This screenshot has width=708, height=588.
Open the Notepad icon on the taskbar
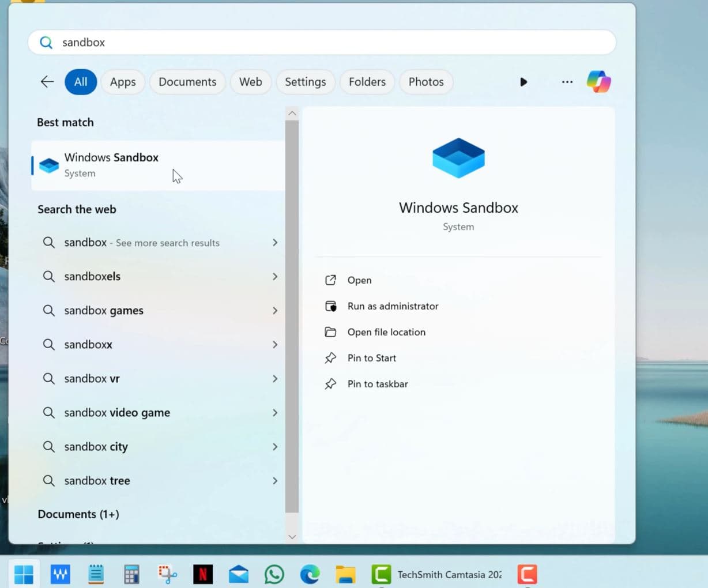point(96,574)
